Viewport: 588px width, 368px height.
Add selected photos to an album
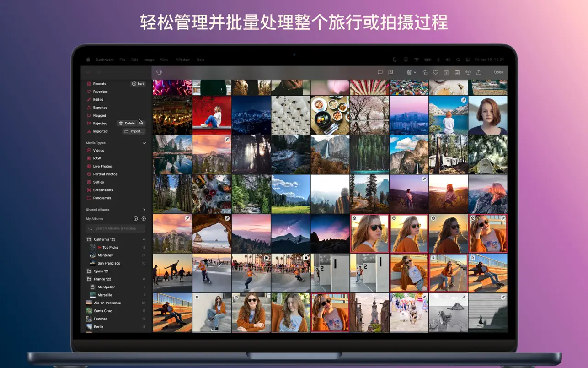point(447,72)
